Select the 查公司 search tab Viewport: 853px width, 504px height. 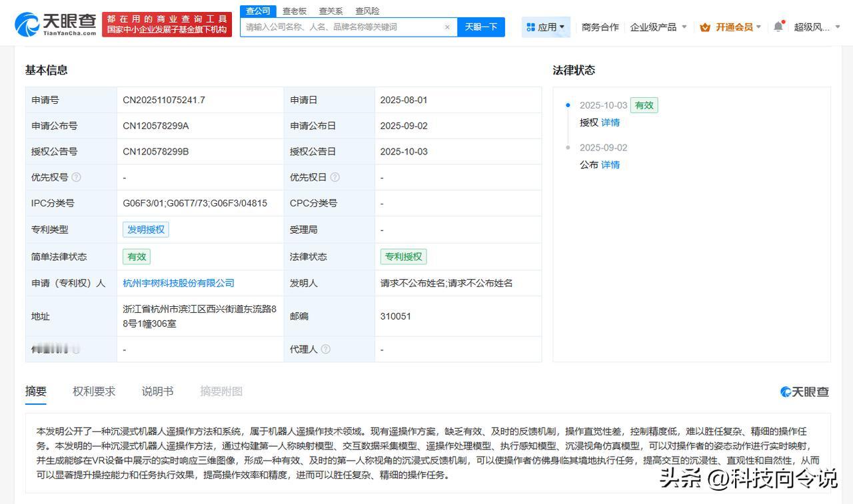(x=258, y=11)
